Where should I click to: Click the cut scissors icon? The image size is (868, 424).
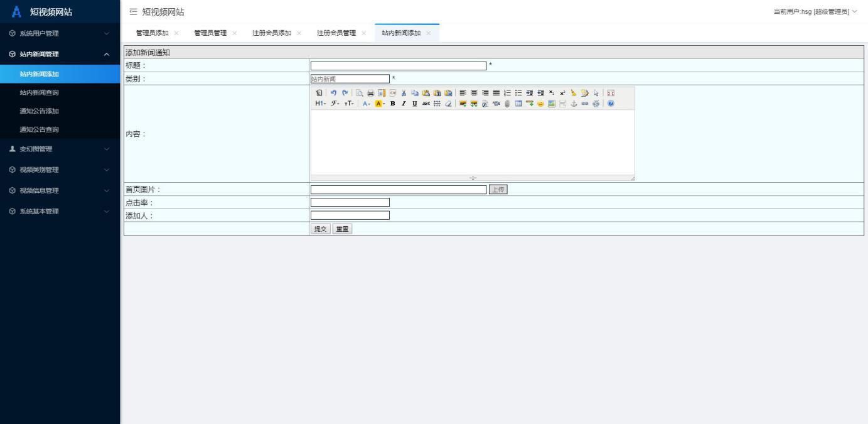(x=404, y=93)
